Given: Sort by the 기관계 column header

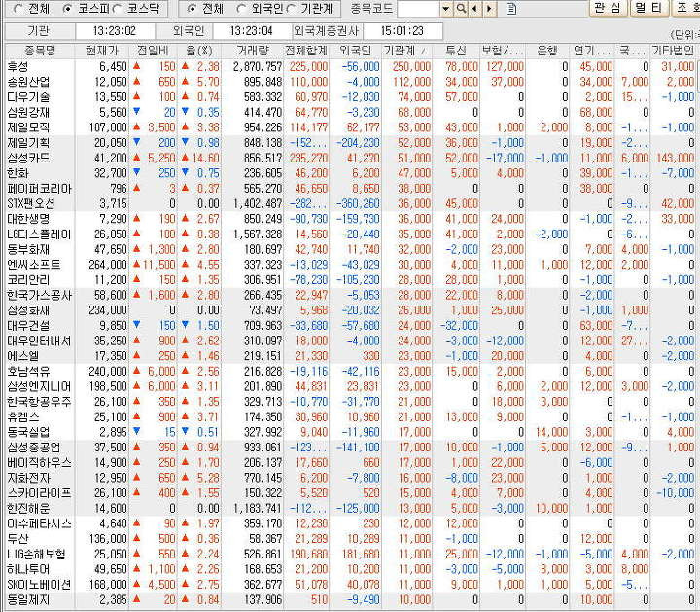Looking at the screenshot, I should pos(405,51).
